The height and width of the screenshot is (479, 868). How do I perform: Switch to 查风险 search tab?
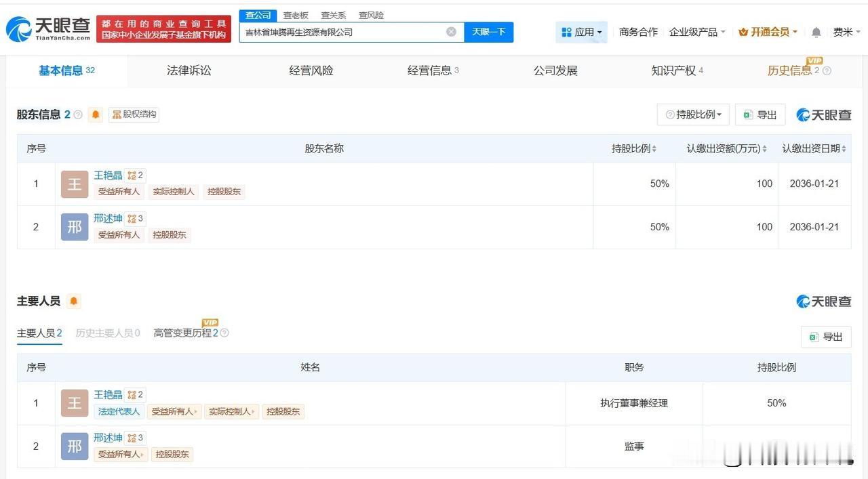click(371, 15)
